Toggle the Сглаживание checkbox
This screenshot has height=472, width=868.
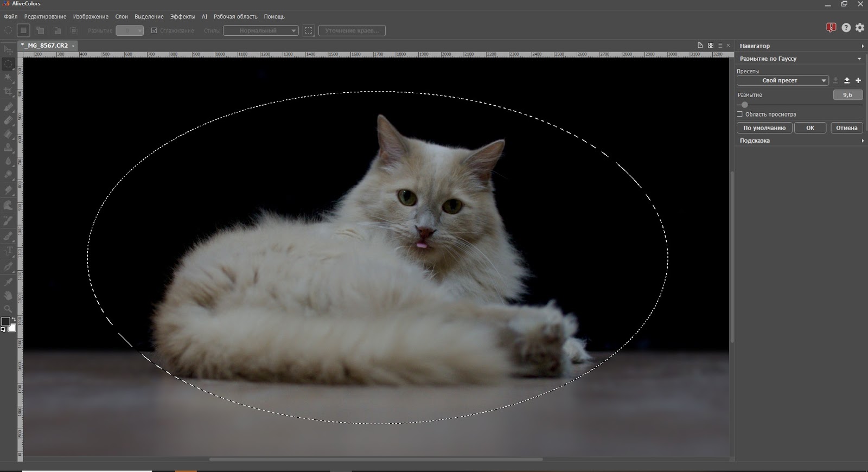154,30
